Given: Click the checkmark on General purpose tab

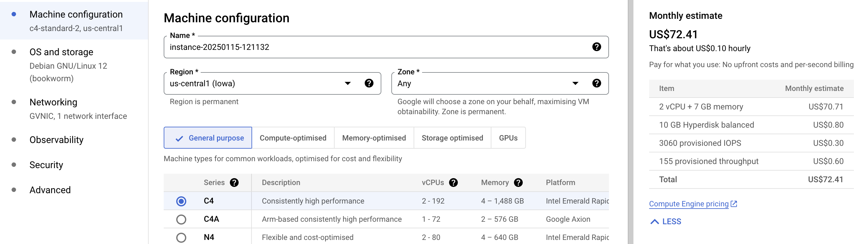Looking at the screenshot, I should click(x=179, y=138).
